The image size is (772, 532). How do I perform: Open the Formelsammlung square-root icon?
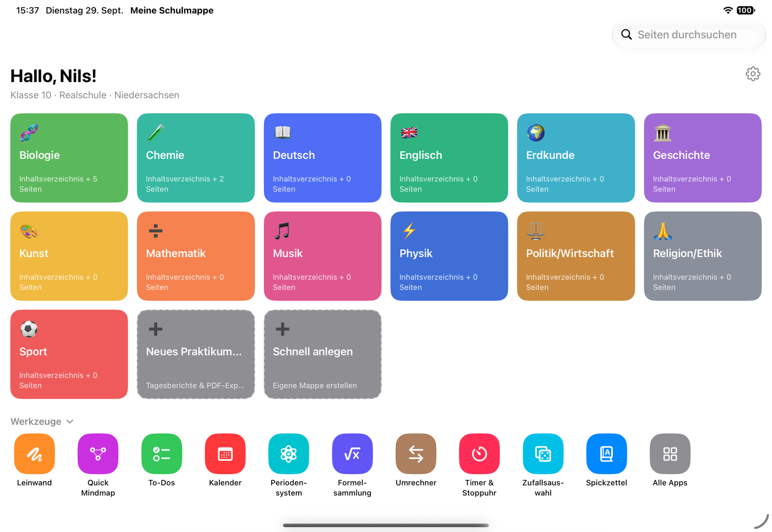tap(352, 454)
